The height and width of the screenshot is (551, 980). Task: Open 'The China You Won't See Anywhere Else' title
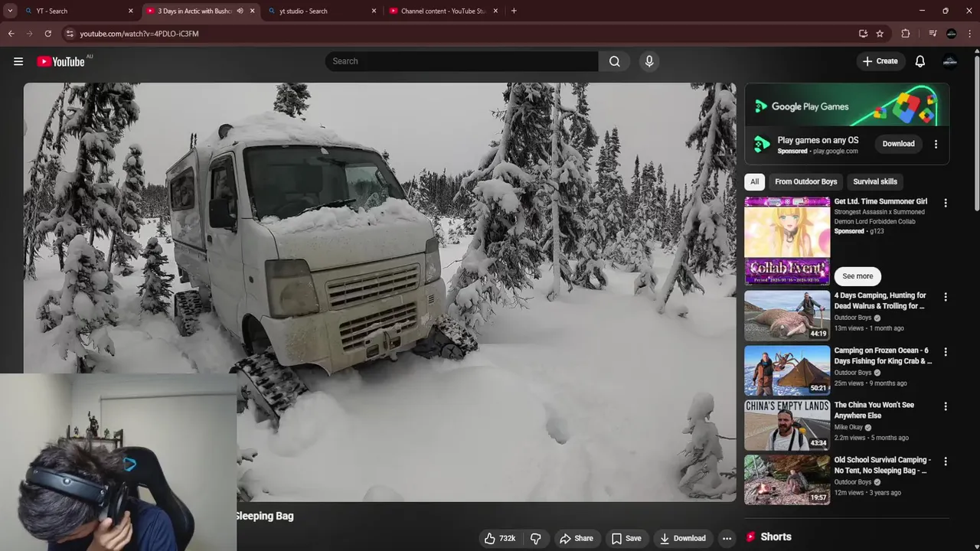[874, 410]
